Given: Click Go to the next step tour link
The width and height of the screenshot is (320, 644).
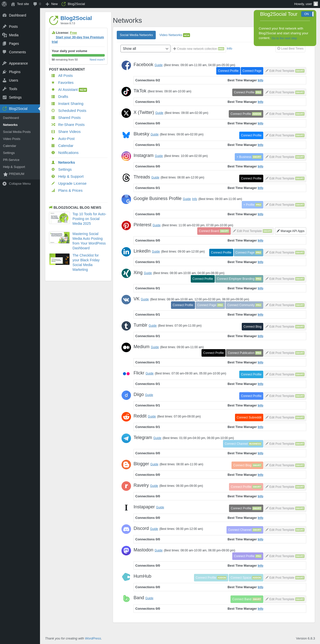Looking at the screenshot, I should (x=284, y=38).
